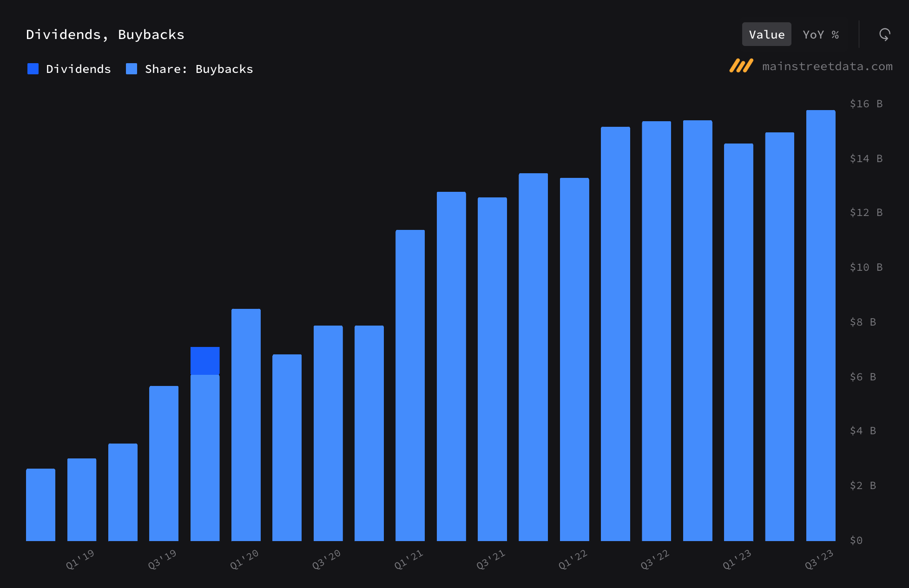Click the $4 B y-axis label
This screenshot has width=909, height=588.
[863, 431]
